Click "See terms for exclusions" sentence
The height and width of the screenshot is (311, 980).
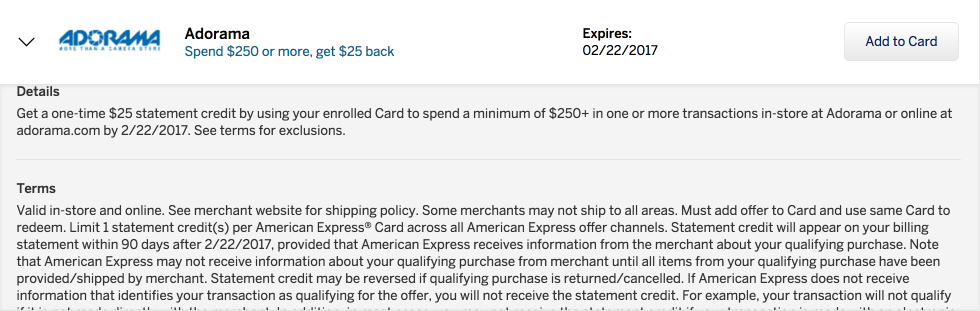[269, 130]
